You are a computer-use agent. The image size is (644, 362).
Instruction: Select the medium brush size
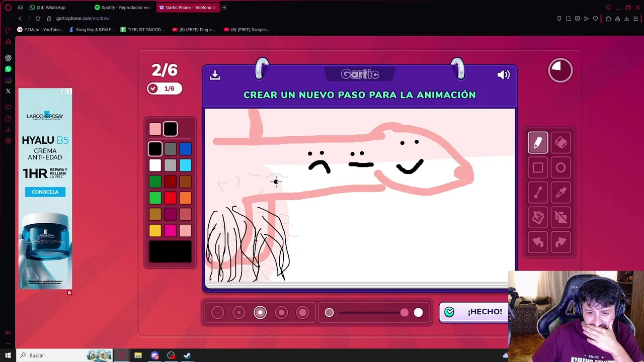(x=260, y=313)
